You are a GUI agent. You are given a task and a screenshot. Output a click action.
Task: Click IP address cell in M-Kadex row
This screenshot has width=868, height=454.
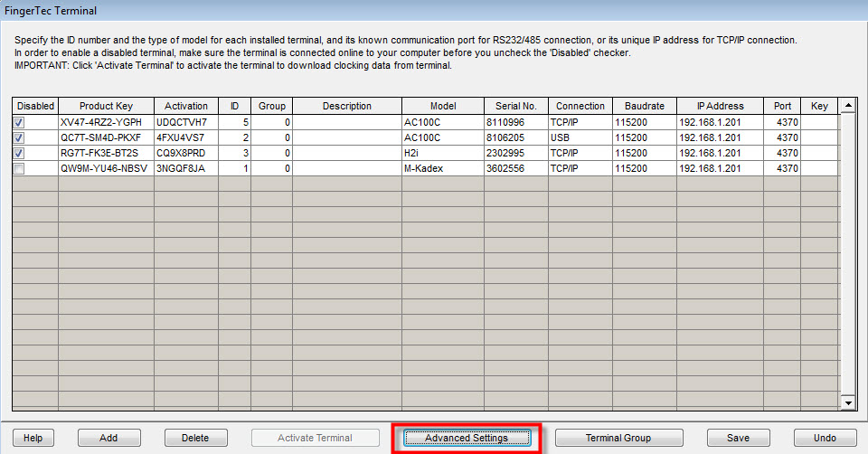click(x=721, y=169)
